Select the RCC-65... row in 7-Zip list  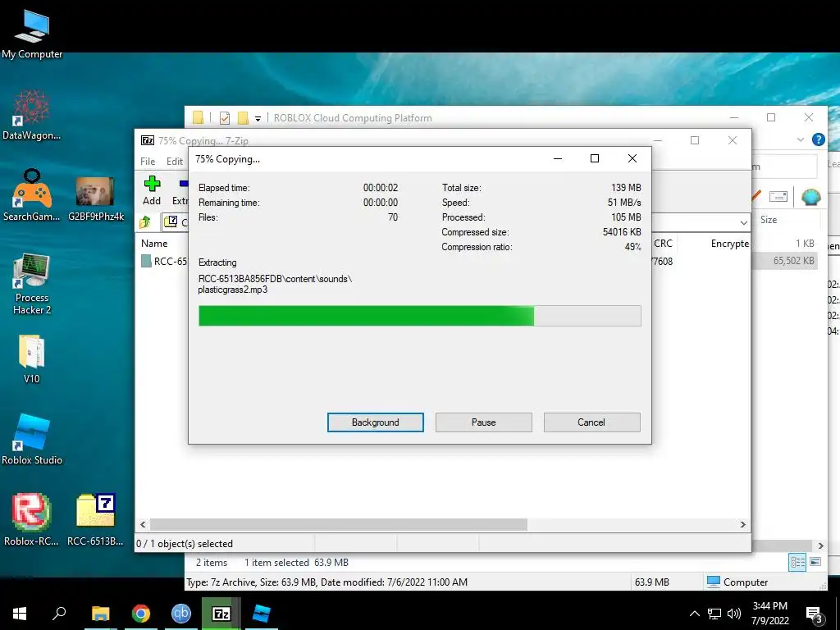click(164, 261)
